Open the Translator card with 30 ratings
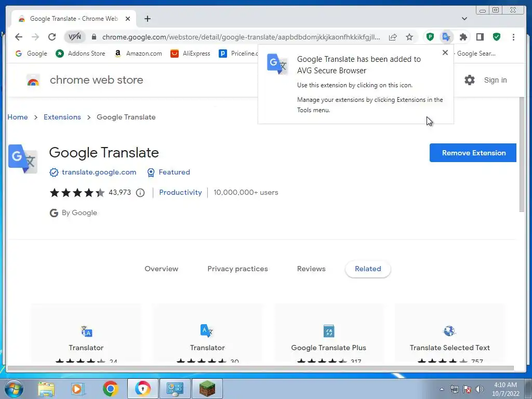The image size is (532, 399). pyautogui.click(x=207, y=334)
